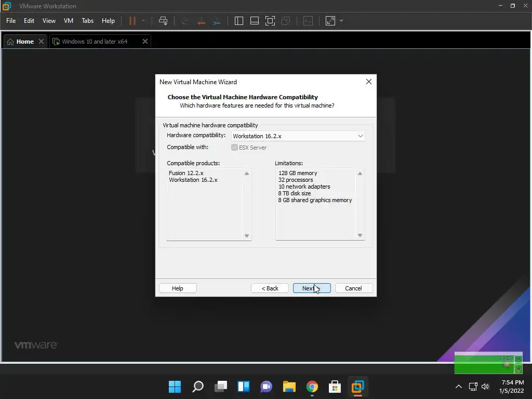Click the pause virtual machine toolbar icon
This screenshot has width=532, height=399.
point(132,21)
